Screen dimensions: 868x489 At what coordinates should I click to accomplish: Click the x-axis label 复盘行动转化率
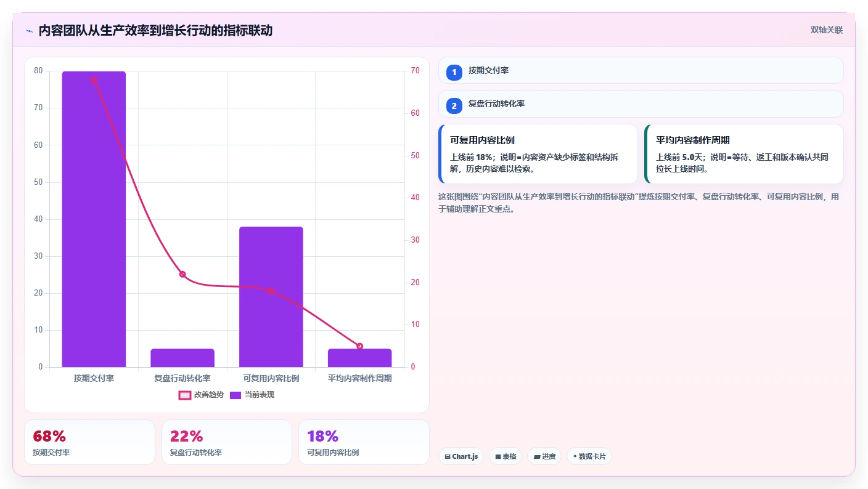pos(182,378)
